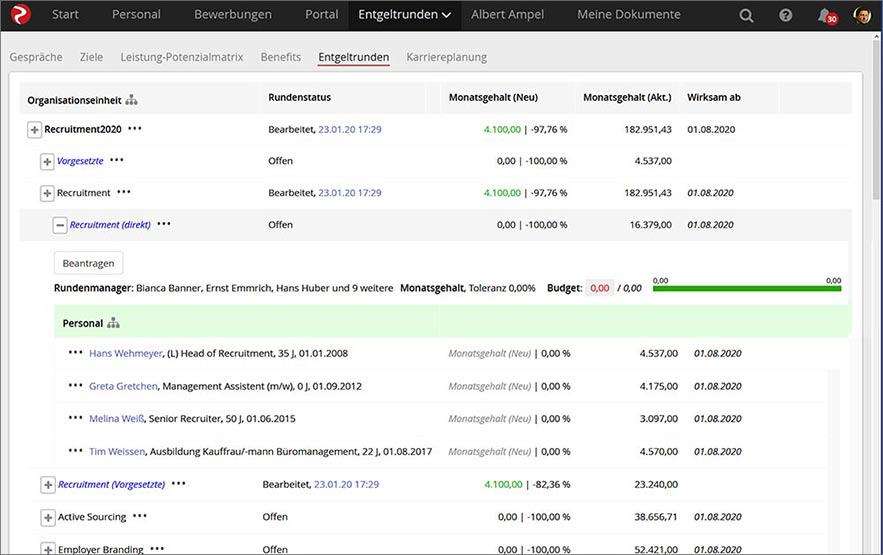This screenshot has height=555, width=883.
Task: Collapse the Recruitment (direkt) row
Action: coord(60,225)
